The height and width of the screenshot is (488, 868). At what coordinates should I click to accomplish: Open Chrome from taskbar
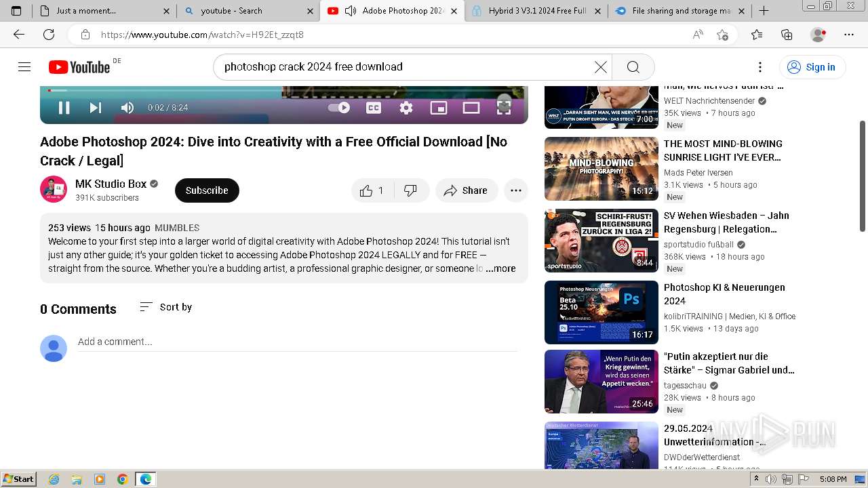click(122, 479)
